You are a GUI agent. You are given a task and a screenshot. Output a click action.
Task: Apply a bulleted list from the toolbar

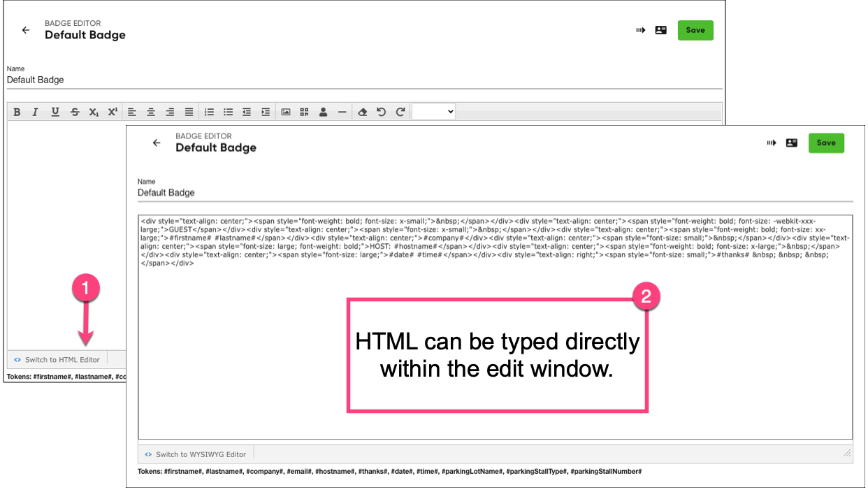coord(228,111)
